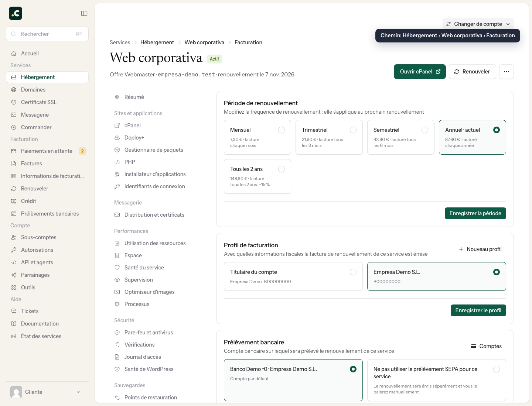Image resolution: width=532 pixels, height=406 pixels.
Task: Expand the Cliente user menu
Action: (x=47, y=392)
